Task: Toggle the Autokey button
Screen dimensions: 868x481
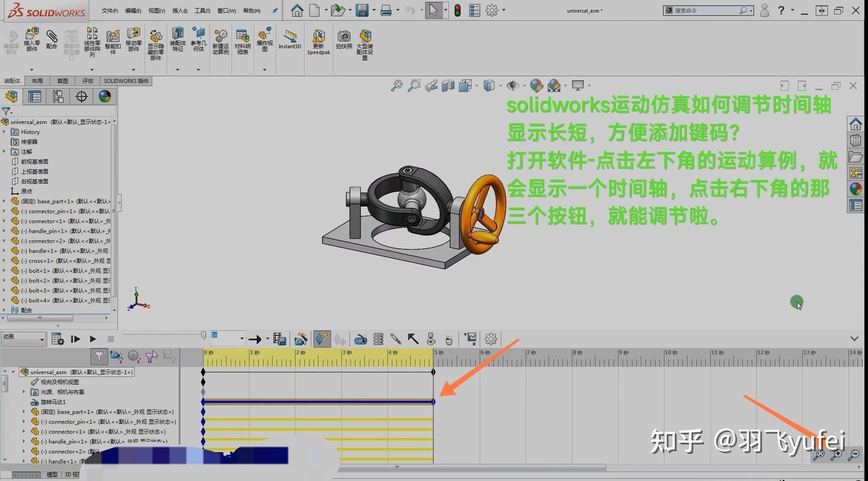Action: (x=322, y=339)
